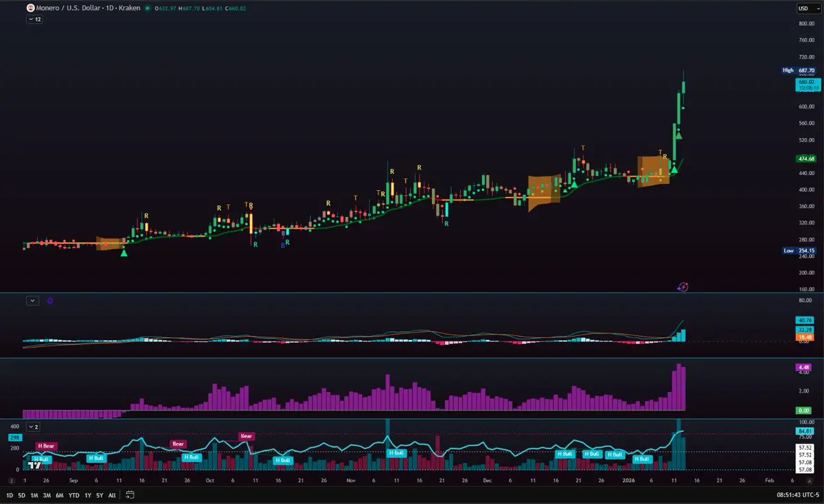Click the 40.76 indicator value tag
824x504 pixels.
pos(805,320)
